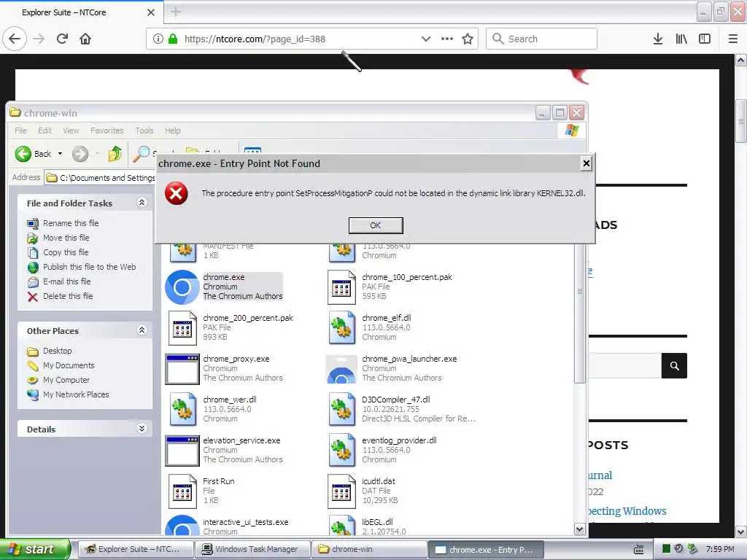Open Desktop under Other Places
The height and width of the screenshot is (560, 747).
pyautogui.click(x=57, y=351)
